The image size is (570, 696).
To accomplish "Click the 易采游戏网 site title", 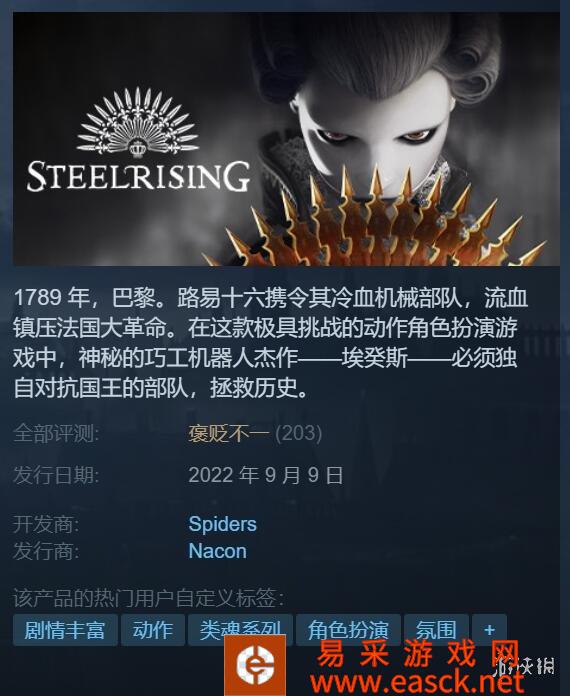I will [418, 654].
